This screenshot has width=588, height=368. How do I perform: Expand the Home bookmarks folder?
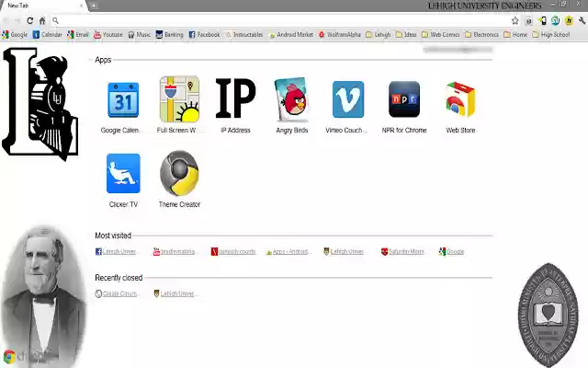515,35
